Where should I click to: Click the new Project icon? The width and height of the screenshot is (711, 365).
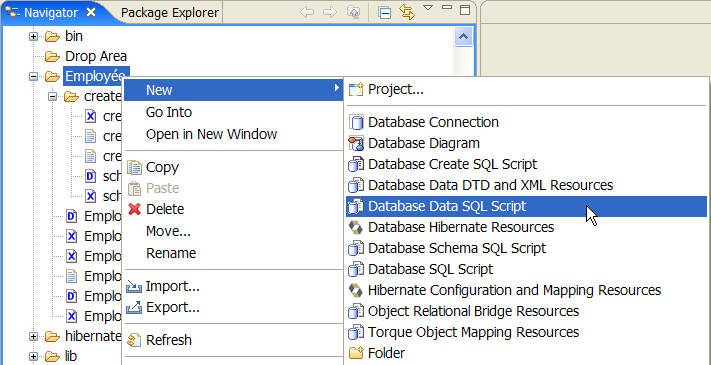tap(356, 90)
